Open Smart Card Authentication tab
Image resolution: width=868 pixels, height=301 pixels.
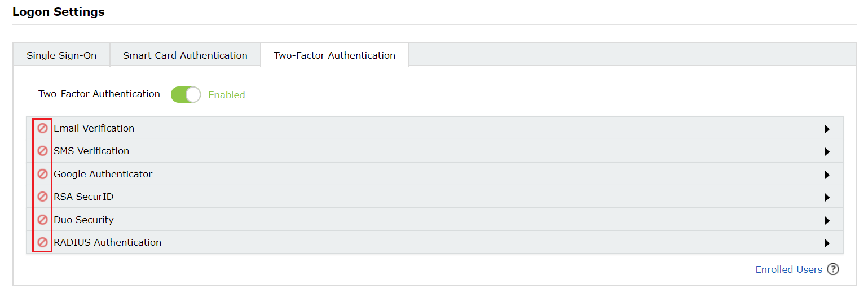click(185, 55)
